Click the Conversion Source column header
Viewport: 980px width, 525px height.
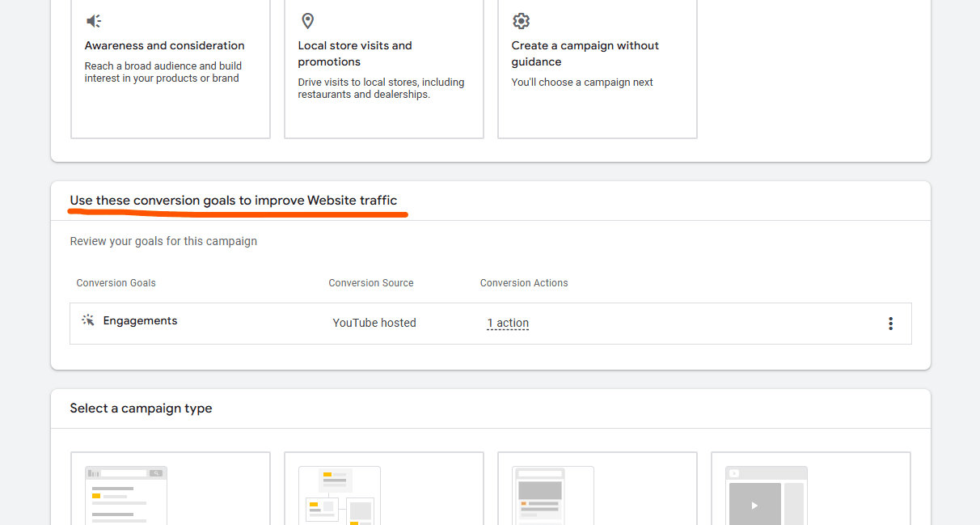pyautogui.click(x=370, y=282)
